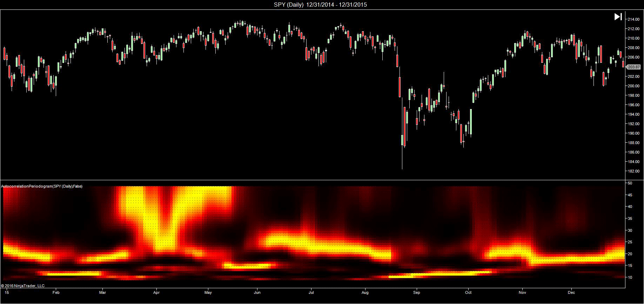
Task: Click the Oct label on time axis
Action: tap(468, 292)
